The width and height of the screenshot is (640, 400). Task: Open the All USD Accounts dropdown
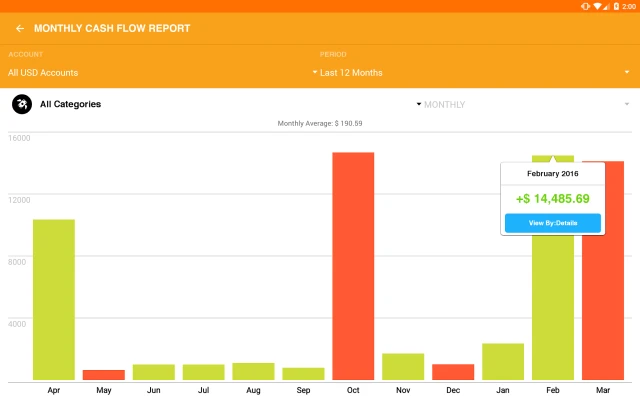(x=162, y=73)
